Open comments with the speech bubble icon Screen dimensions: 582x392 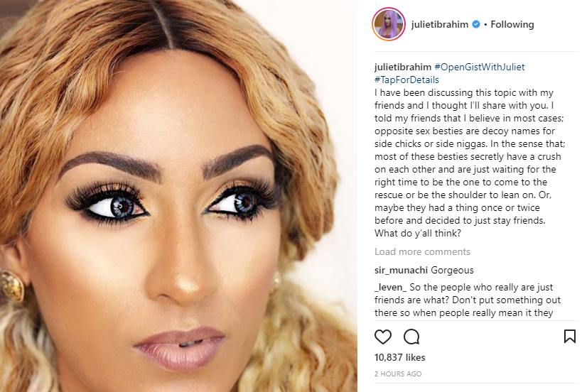click(x=411, y=337)
